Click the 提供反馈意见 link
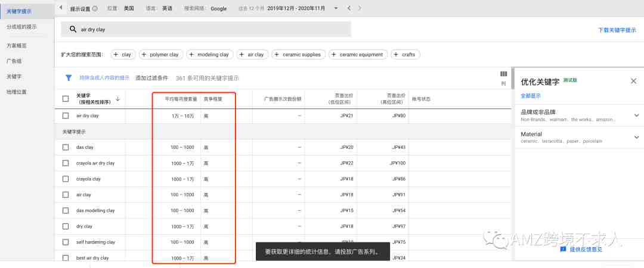 point(586,249)
